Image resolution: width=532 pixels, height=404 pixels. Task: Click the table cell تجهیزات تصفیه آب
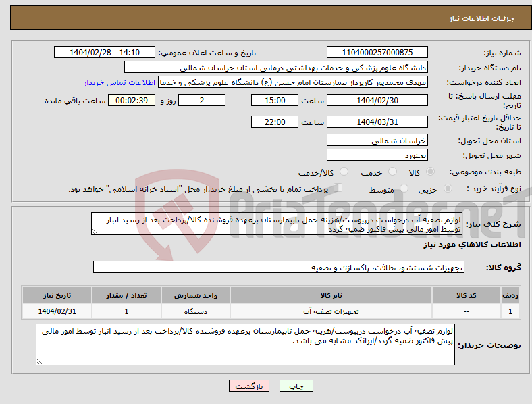(x=331, y=311)
